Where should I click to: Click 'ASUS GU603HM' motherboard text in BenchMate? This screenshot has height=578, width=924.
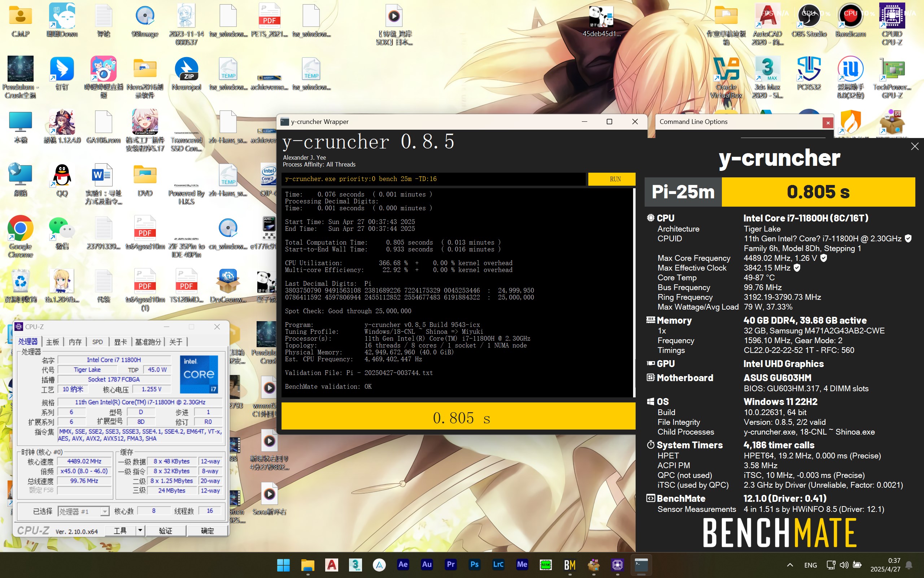tap(777, 378)
